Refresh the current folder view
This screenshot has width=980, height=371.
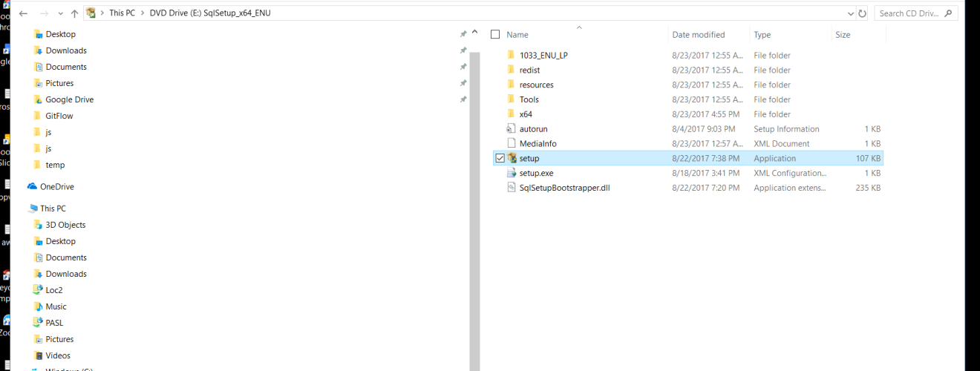(862, 13)
